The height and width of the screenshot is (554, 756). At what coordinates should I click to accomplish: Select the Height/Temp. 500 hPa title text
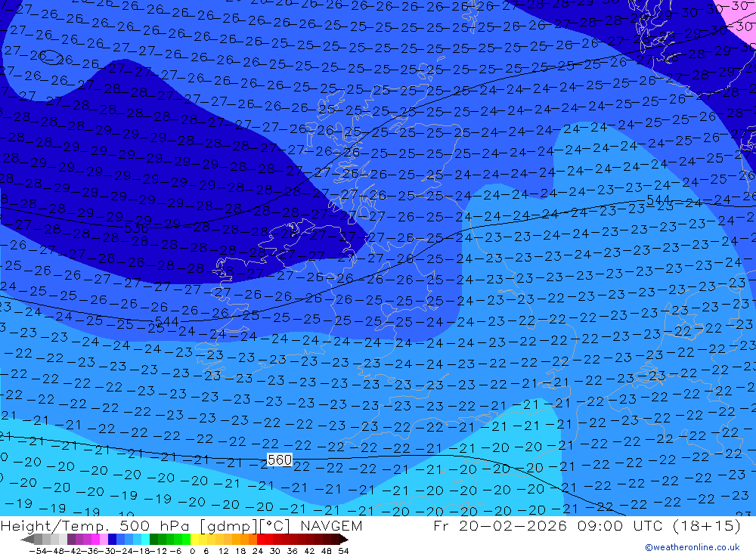click(96, 525)
